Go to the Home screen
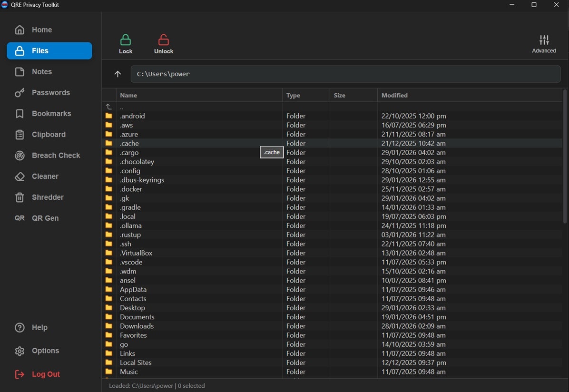The height and width of the screenshot is (392, 569). (42, 29)
